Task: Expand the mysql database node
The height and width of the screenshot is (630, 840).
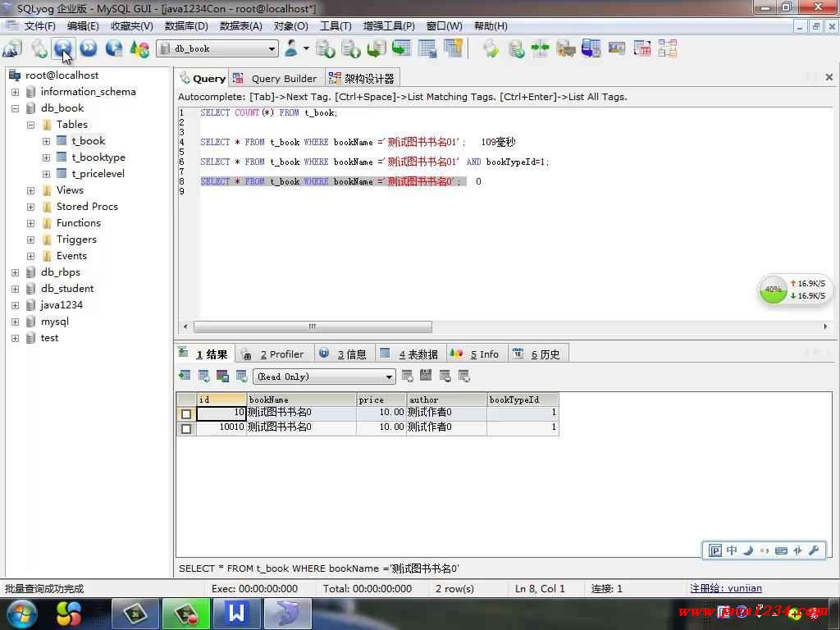Action: click(15, 322)
